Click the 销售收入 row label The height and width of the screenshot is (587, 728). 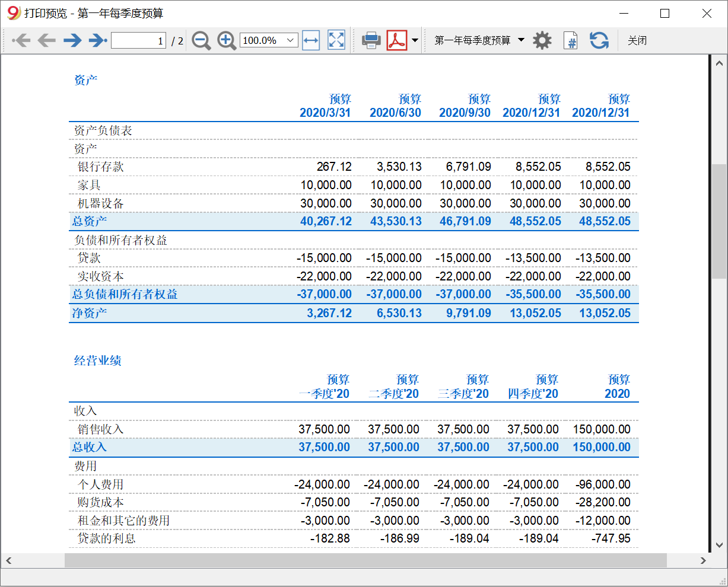coord(100,429)
